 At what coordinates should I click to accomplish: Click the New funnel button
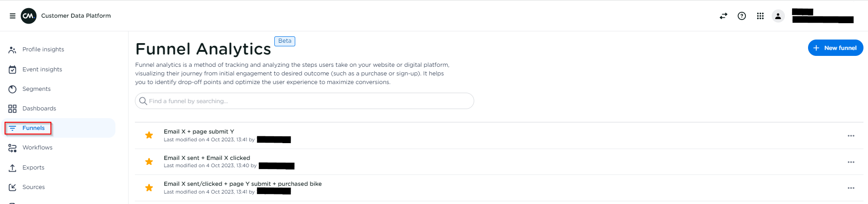[835, 48]
